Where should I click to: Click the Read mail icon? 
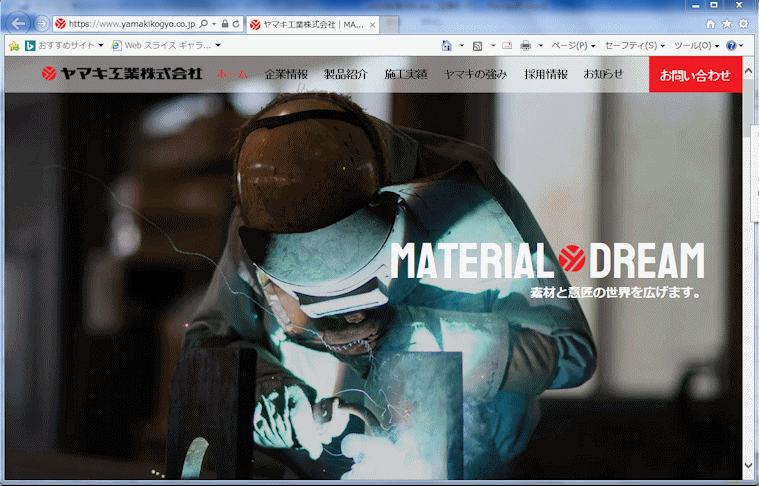pyautogui.click(x=507, y=46)
